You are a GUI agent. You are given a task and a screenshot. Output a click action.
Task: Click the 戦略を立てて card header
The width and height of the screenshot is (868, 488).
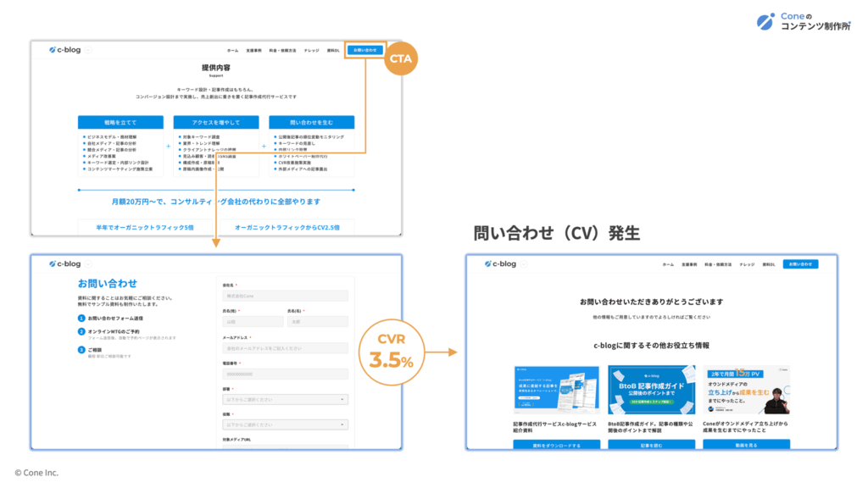[120, 122]
